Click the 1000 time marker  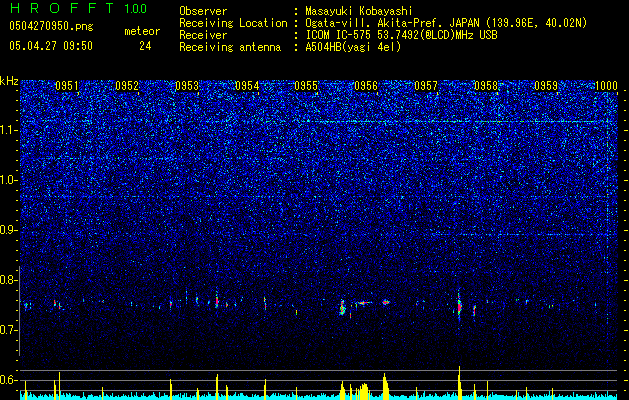(606, 86)
